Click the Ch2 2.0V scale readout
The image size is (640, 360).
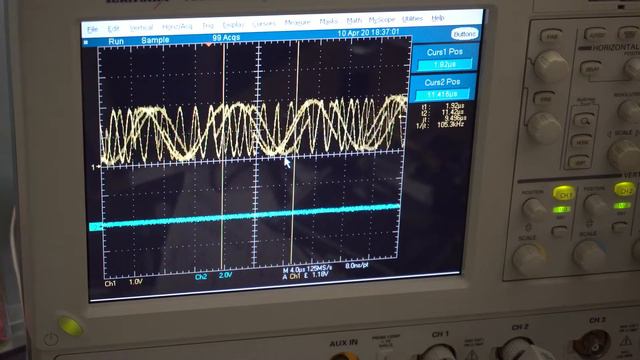click(213, 276)
